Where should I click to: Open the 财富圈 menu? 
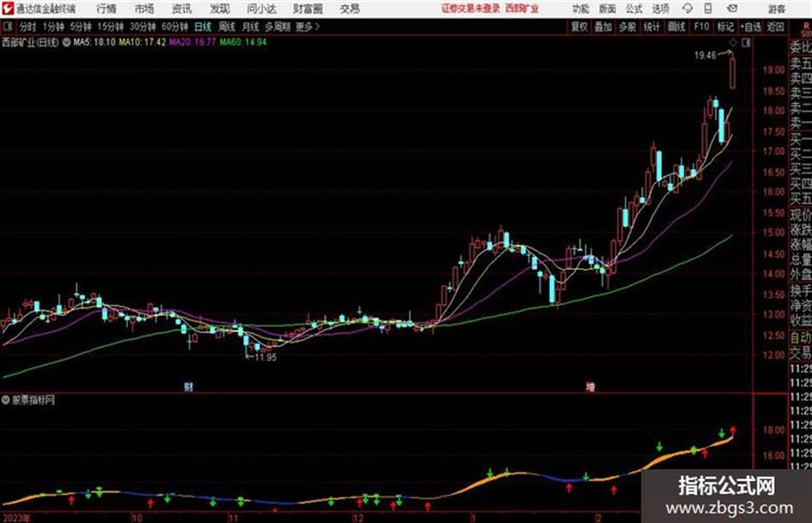point(308,9)
